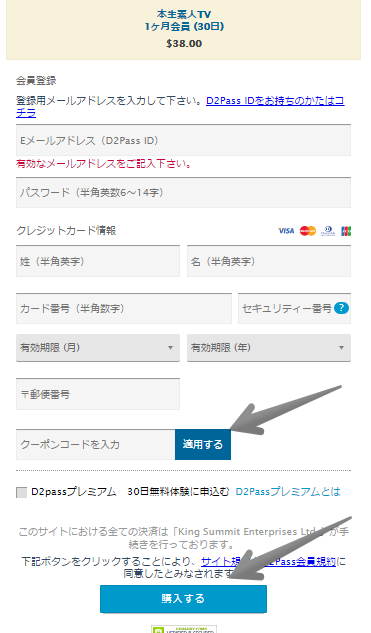Viewport: 371px width, 633px height.
Task: Click the security number help question icon
Action: click(x=341, y=308)
